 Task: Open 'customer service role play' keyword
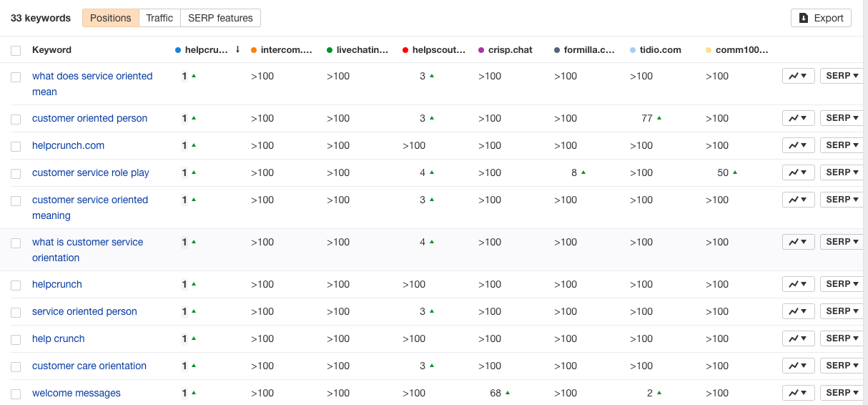click(91, 172)
